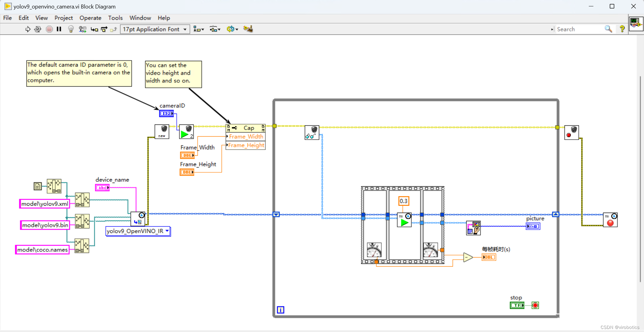Viewport: 644px width, 332px height.
Task: Click the Frame_Width property row
Action: click(x=246, y=137)
